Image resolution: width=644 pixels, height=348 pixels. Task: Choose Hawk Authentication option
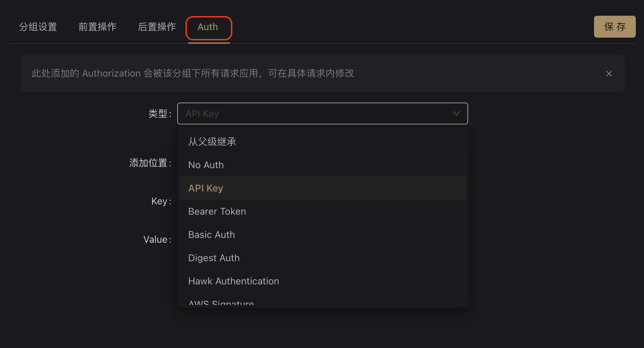tap(233, 281)
